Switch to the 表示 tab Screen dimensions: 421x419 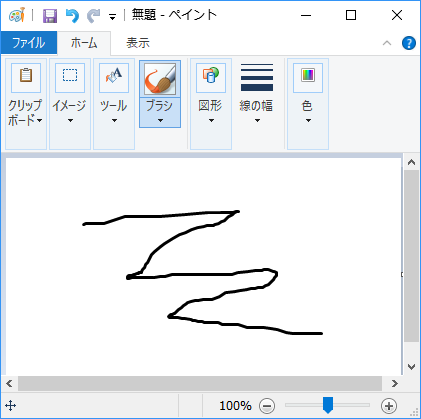[x=138, y=43]
